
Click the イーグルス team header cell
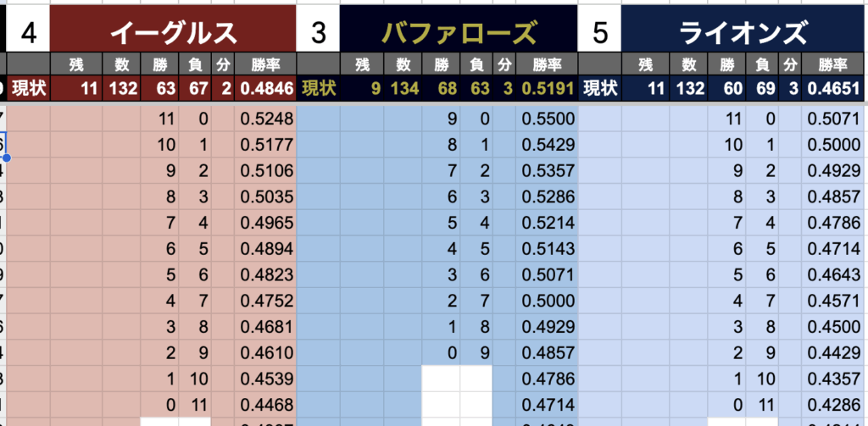(x=173, y=32)
